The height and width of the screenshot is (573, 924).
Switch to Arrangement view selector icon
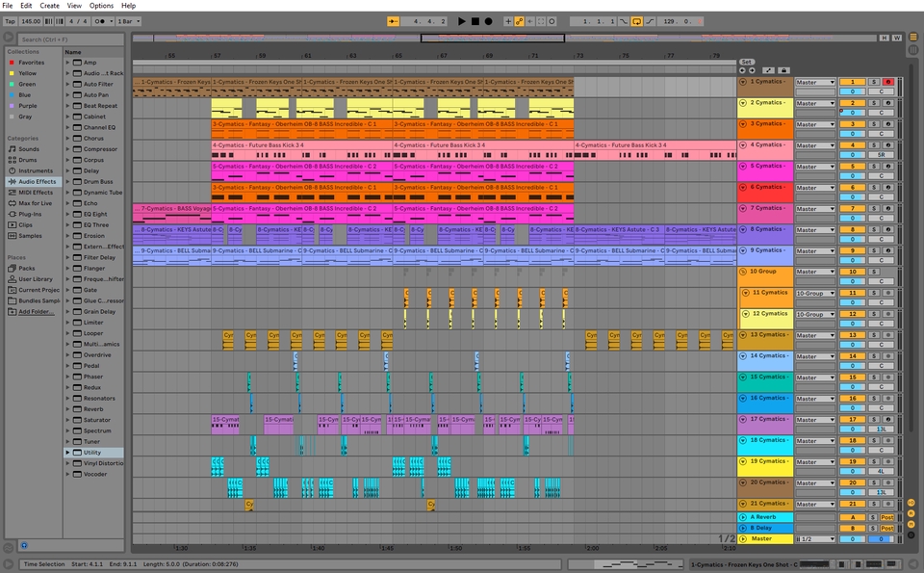912,37
